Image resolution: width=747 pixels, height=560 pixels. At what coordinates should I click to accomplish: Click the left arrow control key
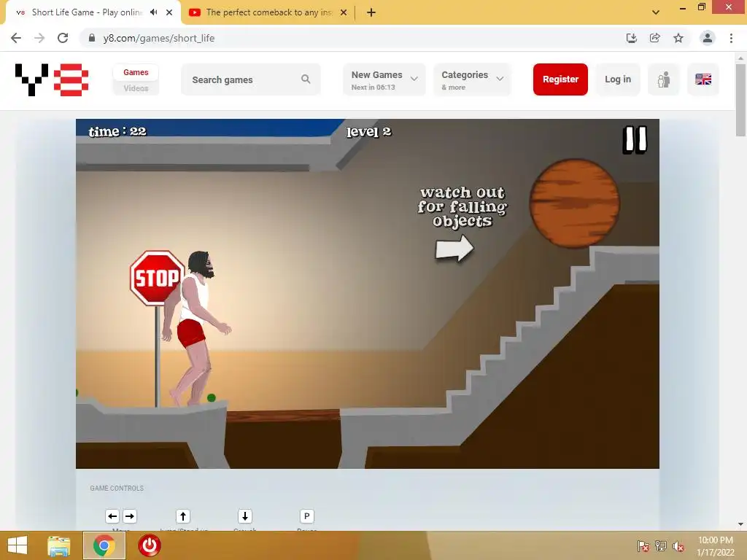(112, 516)
